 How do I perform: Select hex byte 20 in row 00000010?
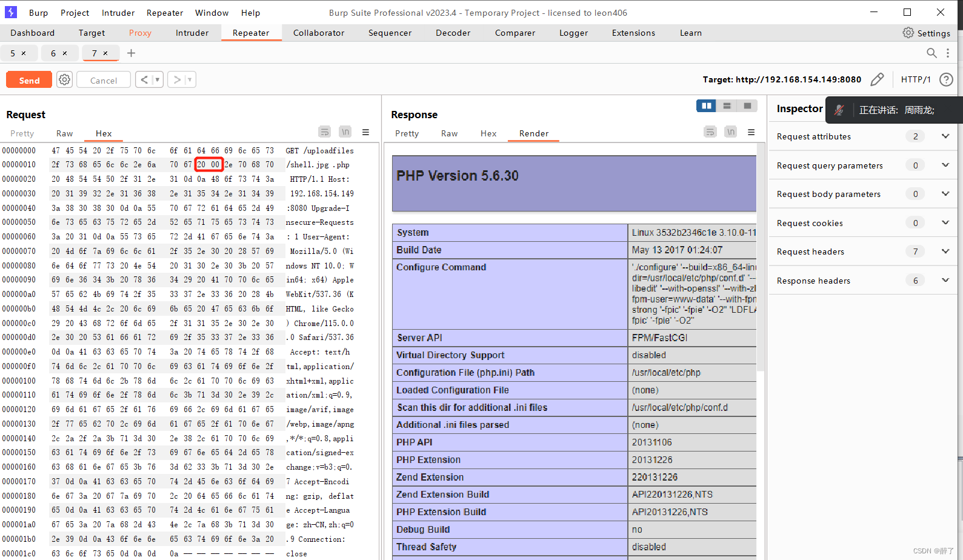pyautogui.click(x=201, y=164)
